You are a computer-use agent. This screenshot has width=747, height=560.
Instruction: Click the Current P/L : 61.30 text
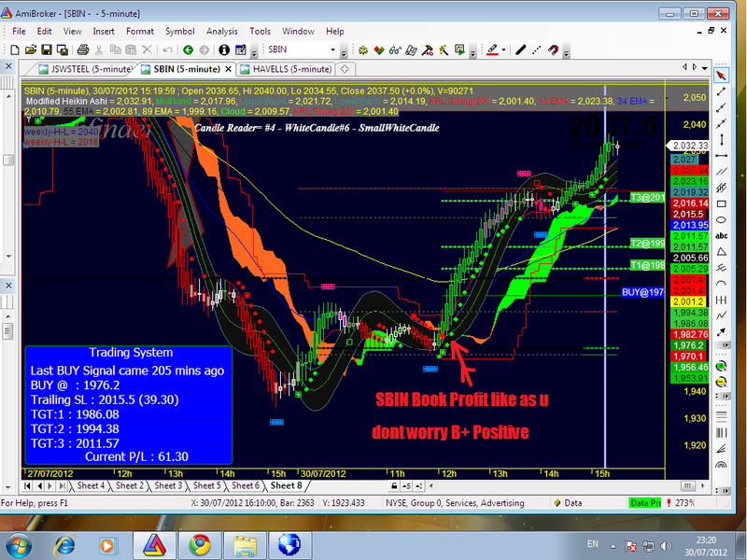pyautogui.click(x=136, y=456)
